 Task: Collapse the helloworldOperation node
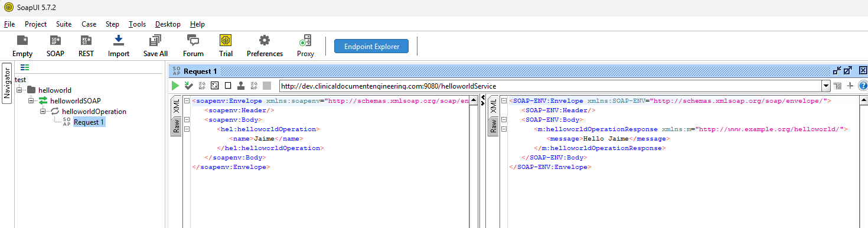[x=43, y=112]
